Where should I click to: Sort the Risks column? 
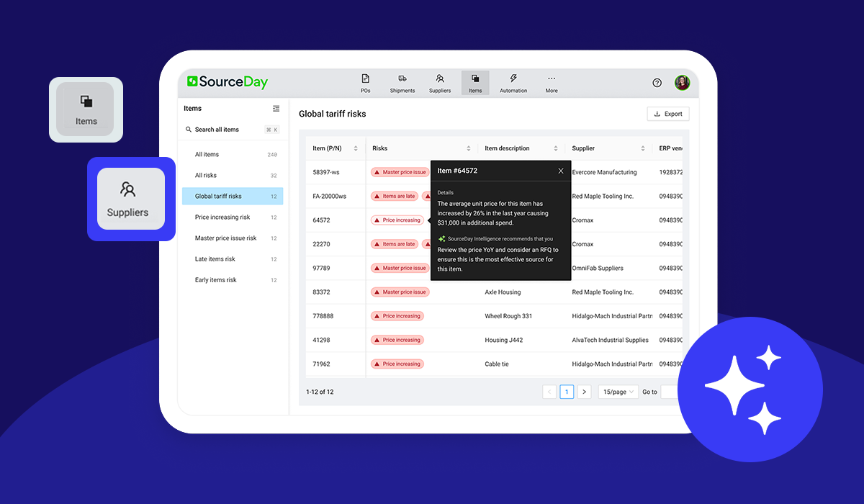pos(469,148)
